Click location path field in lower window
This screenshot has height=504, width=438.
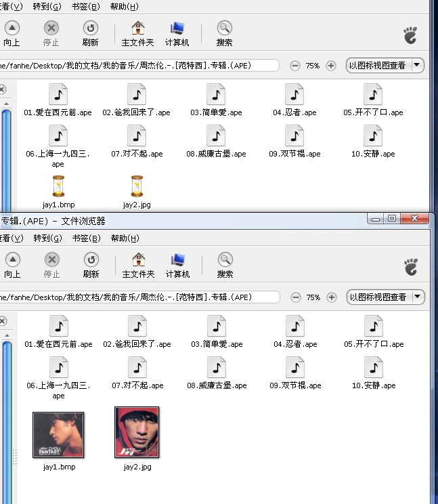tap(139, 297)
